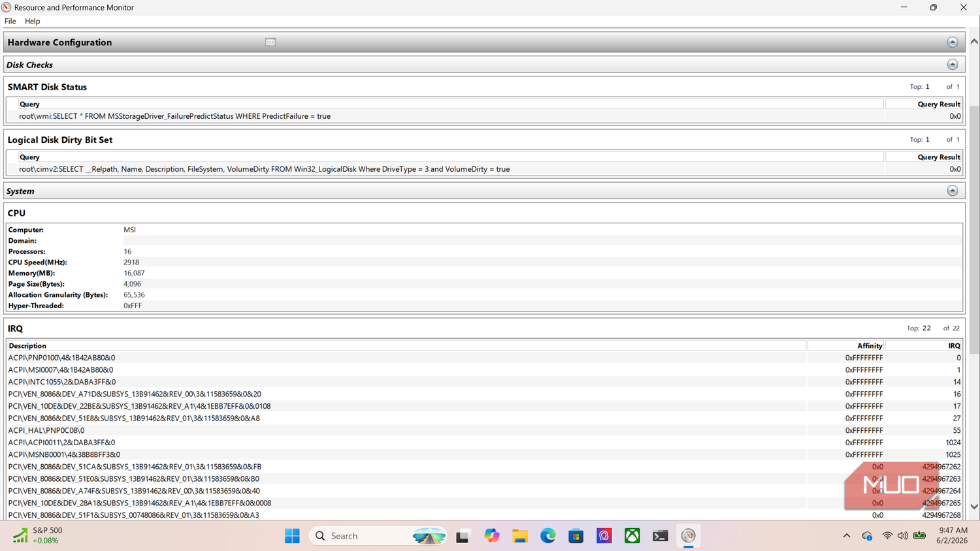This screenshot has height=551, width=980.
Task: Click the Computer name MSI
Action: 129,230
